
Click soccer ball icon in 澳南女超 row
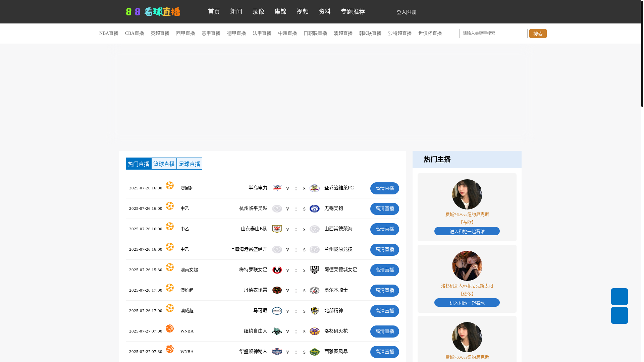click(x=170, y=267)
